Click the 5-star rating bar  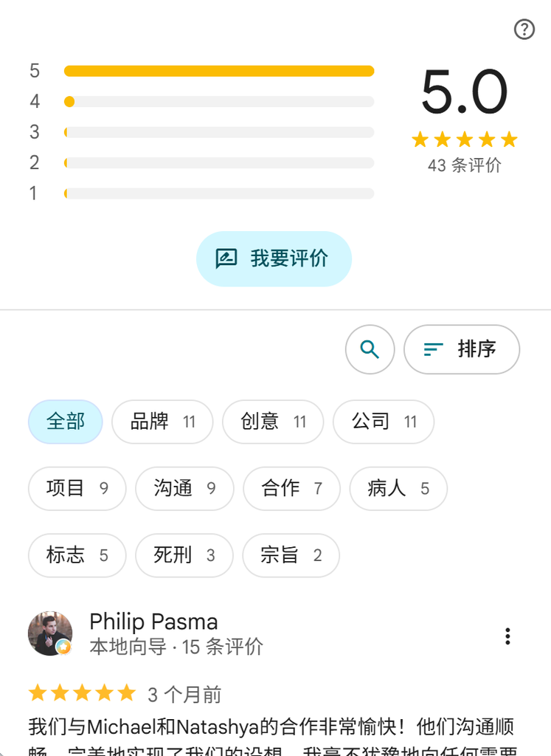pyautogui.click(x=219, y=71)
